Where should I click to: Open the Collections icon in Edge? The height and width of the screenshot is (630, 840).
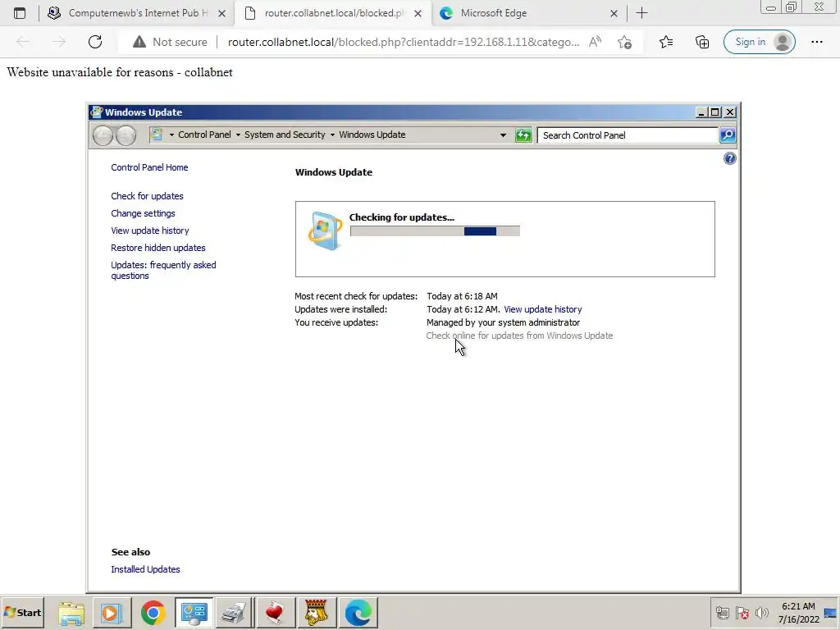[x=702, y=42]
